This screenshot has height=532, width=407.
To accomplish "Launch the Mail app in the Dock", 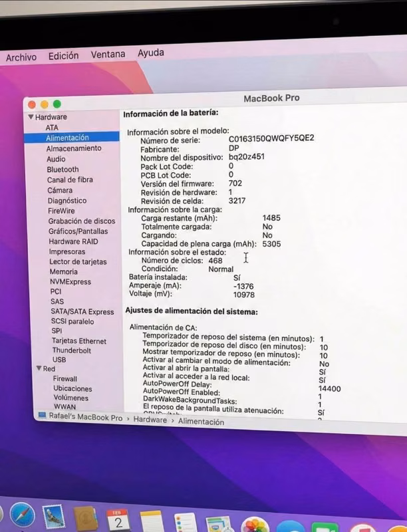I will coord(54,517).
